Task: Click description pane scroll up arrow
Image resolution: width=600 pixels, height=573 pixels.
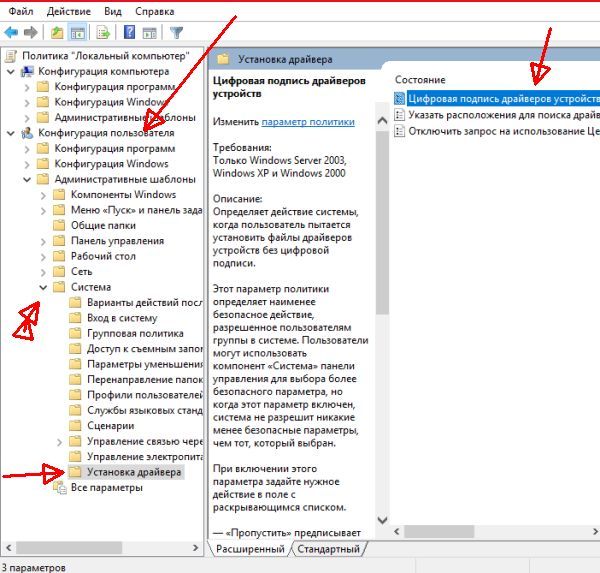Action: pyautogui.click(x=382, y=121)
